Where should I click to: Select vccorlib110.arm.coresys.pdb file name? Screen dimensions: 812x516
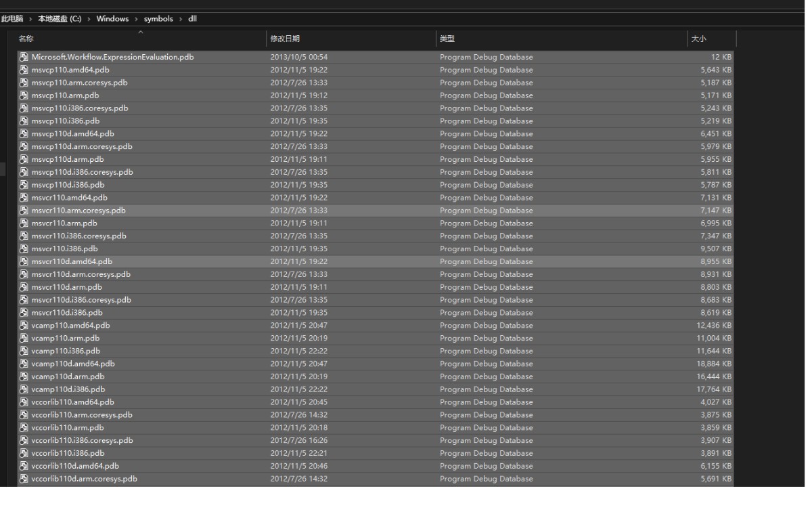pyautogui.click(x=82, y=415)
